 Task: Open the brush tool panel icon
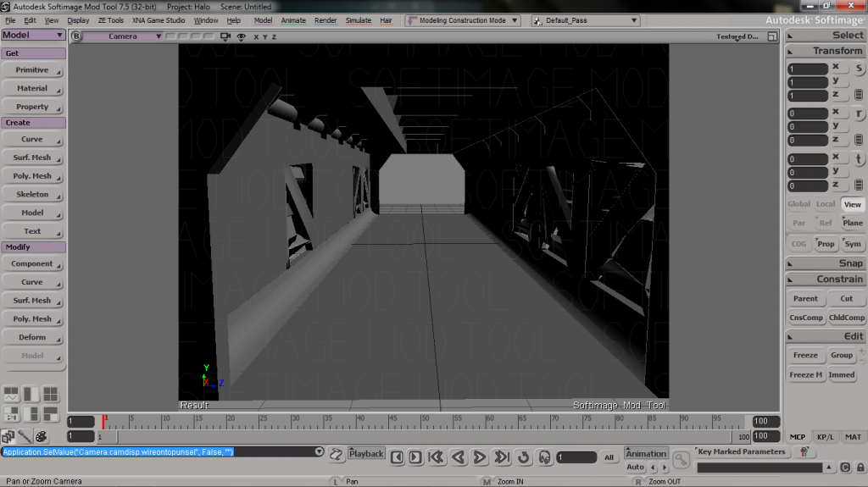tap(25, 437)
